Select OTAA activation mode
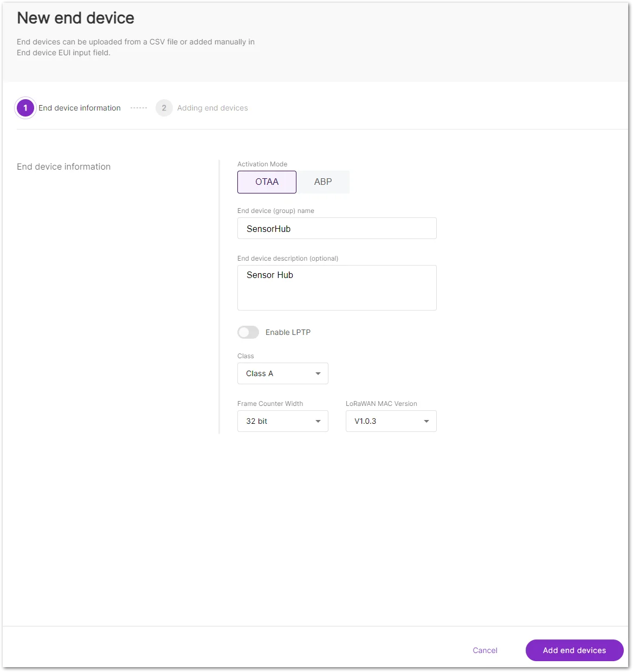This screenshot has width=633, height=672. 267,182
